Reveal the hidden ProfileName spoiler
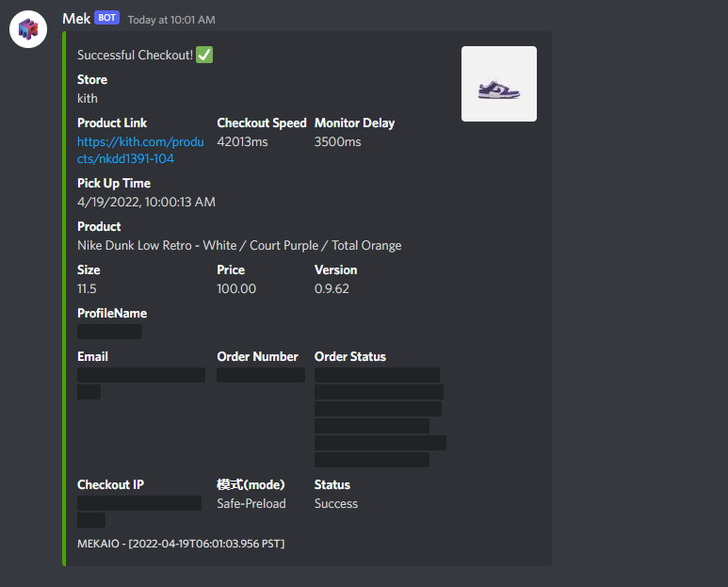The image size is (728, 587). click(x=109, y=332)
